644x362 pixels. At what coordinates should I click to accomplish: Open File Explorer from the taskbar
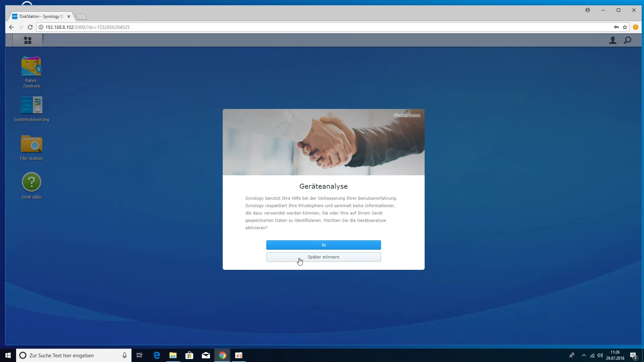point(173,355)
